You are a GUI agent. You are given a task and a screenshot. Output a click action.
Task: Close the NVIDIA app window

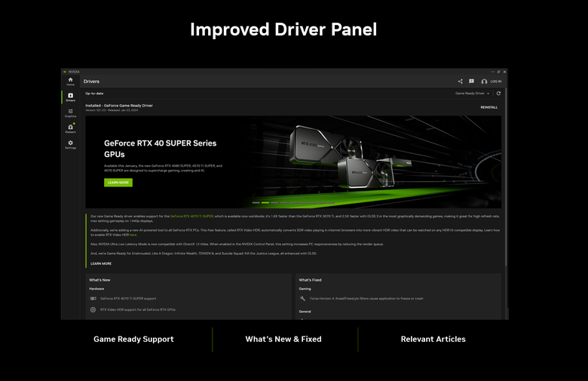pyautogui.click(x=504, y=72)
